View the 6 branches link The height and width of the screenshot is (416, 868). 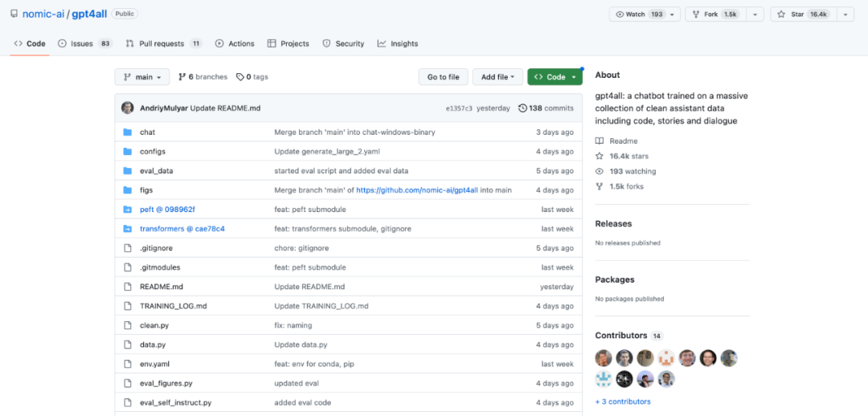[x=203, y=77]
